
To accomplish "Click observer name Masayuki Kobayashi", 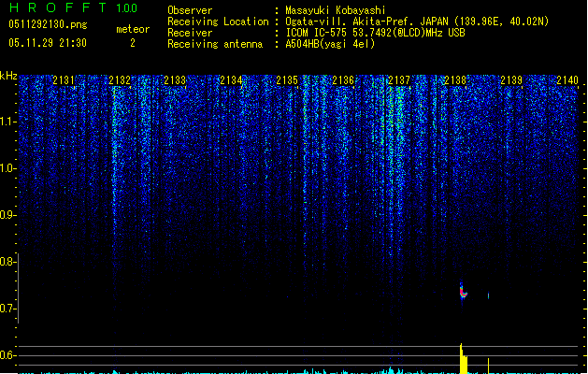I will point(336,10).
